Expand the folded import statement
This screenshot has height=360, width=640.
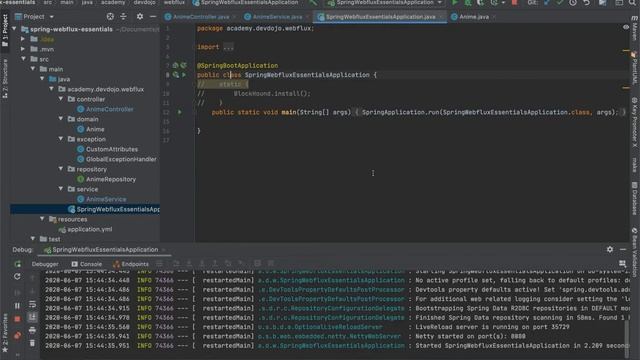[x=228, y=47]
